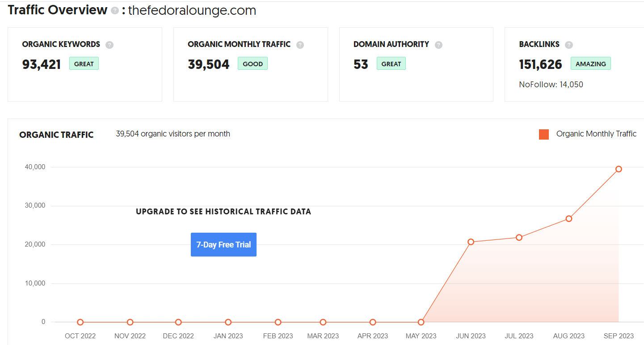
Task: Click the 30,000 y-axis label
Action: (35, 206)
